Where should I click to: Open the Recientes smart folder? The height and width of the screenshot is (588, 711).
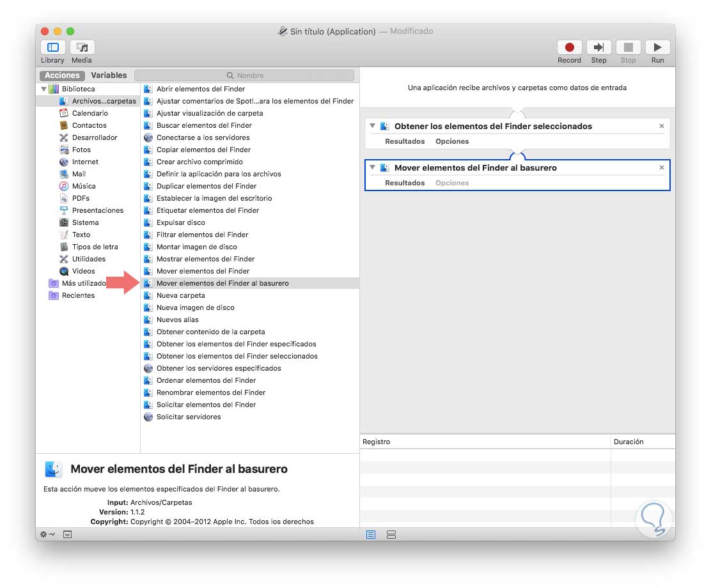(x=72, y=295)
